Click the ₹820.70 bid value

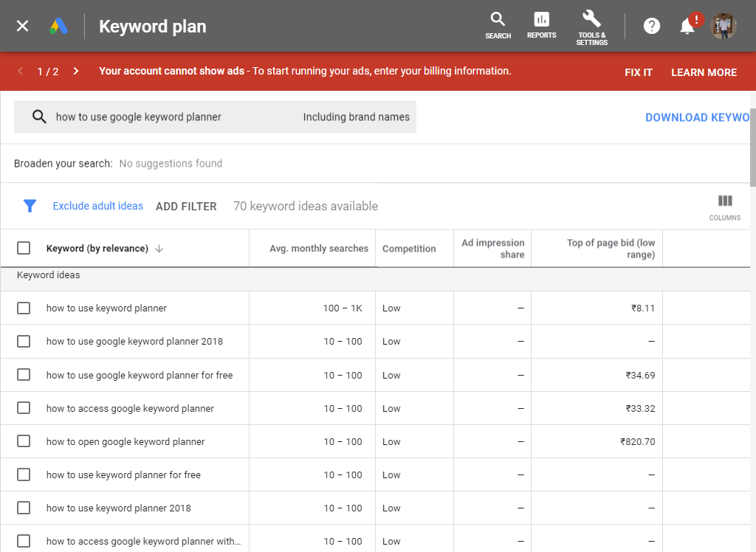pyautogui.click(x=637, y=441)
